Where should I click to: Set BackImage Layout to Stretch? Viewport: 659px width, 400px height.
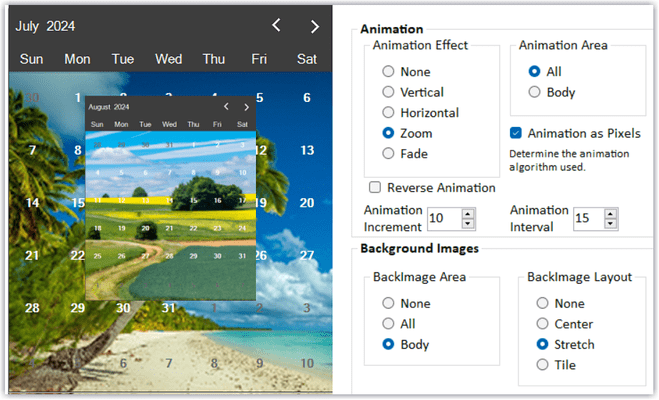542,345
